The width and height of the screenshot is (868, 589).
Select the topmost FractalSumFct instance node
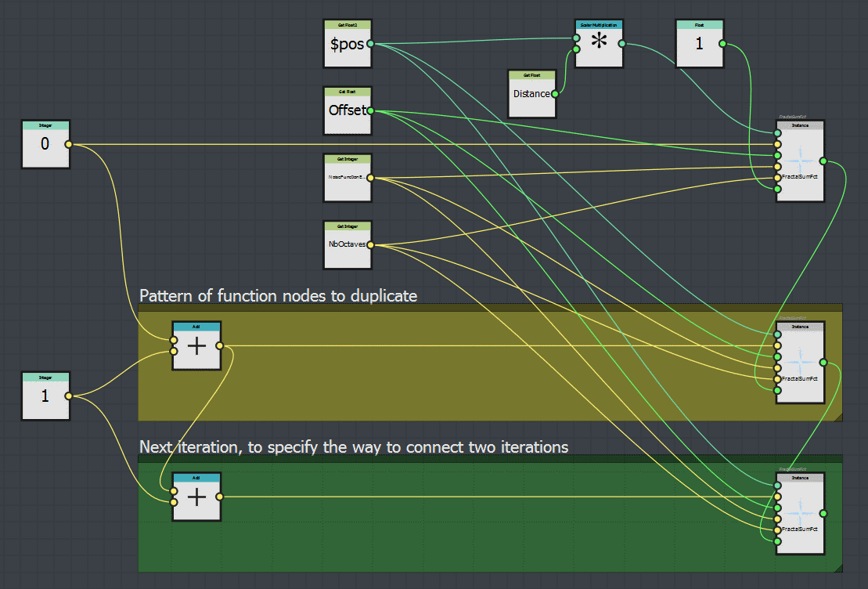tap(799, 161)
